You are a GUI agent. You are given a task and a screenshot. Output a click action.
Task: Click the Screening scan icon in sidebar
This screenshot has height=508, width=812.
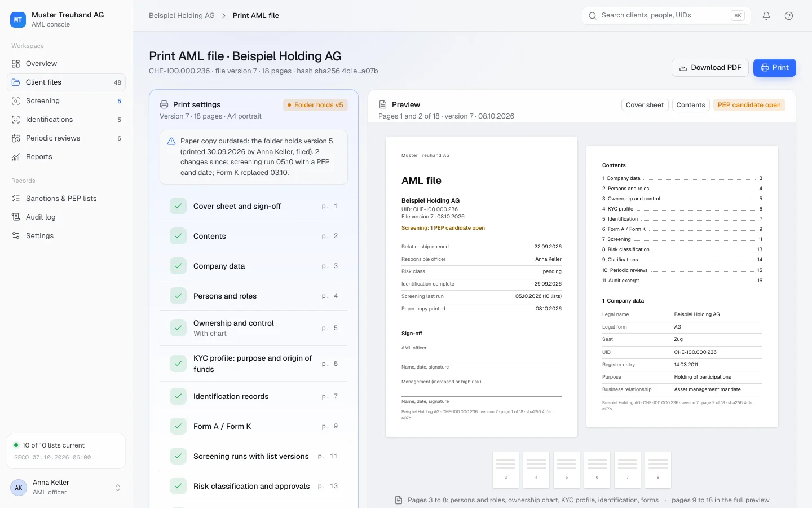click(16, 101)
